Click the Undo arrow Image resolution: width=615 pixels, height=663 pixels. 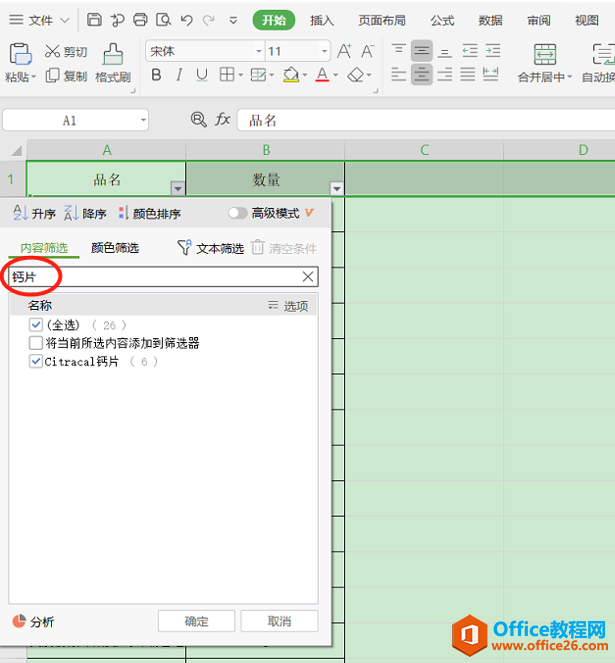[x=187, y=20]
